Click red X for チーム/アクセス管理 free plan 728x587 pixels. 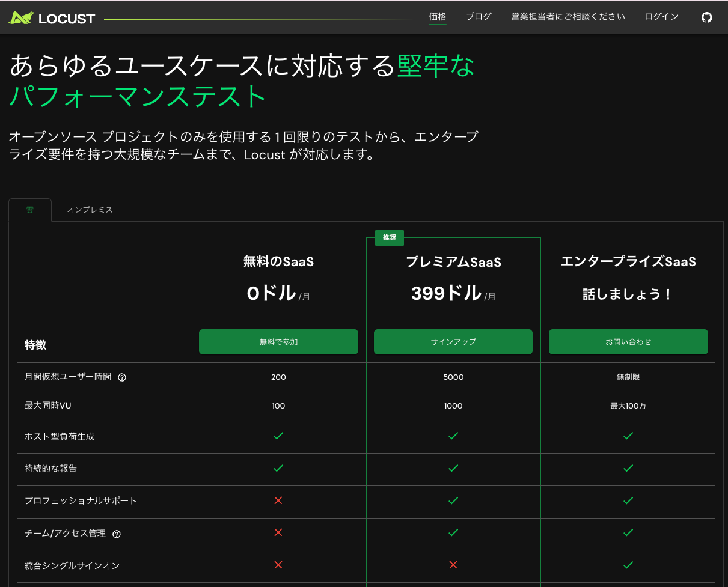pyautogui.click(x=278, y=532)
